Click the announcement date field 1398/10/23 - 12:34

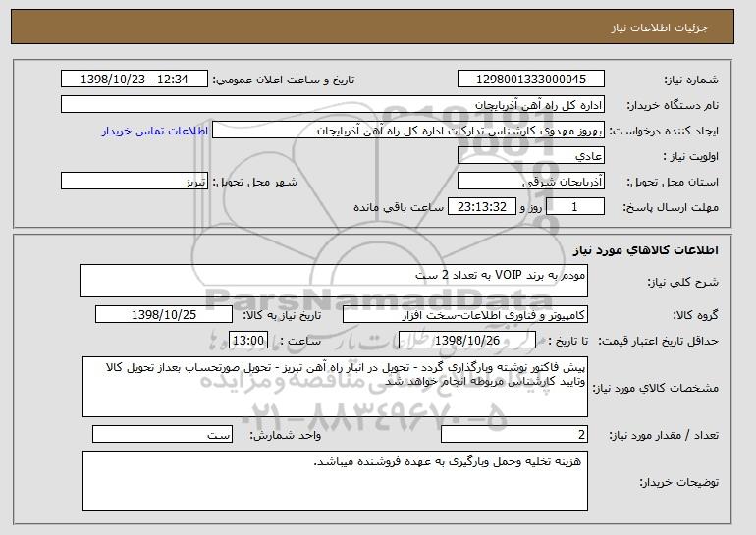tap(135, 80)
